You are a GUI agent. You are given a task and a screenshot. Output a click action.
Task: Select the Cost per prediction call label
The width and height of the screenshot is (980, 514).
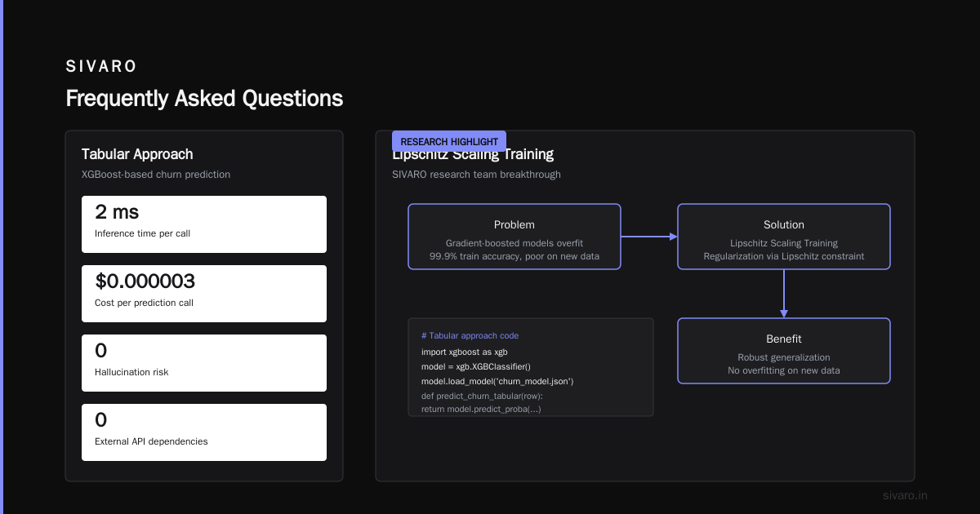(x=144, y=303)
